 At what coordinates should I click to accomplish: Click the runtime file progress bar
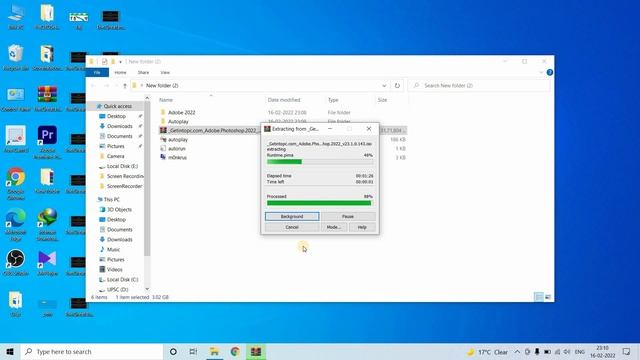pyautogui.click(x=320, y=162)
